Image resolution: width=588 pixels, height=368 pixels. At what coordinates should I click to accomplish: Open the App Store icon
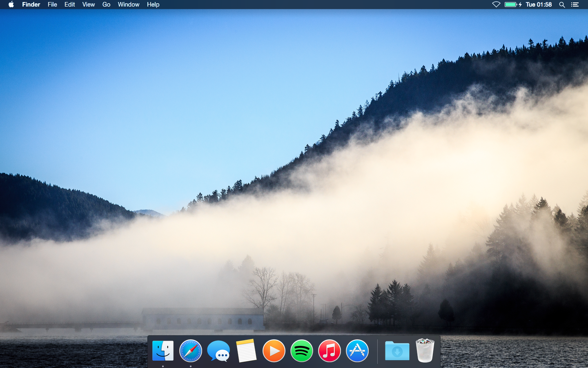point(357,351)
